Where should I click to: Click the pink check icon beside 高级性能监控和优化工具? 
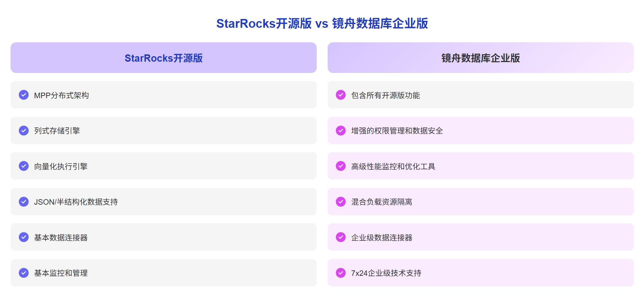[x=341, y=166]
